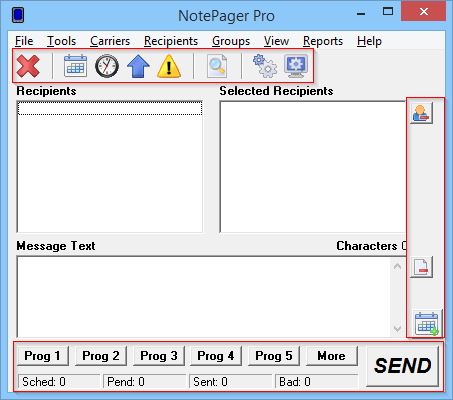Image resolution: width=453 pixels, height=400 pixels.
Task: Close the NotePager Pro window
Action: [424, 12]
